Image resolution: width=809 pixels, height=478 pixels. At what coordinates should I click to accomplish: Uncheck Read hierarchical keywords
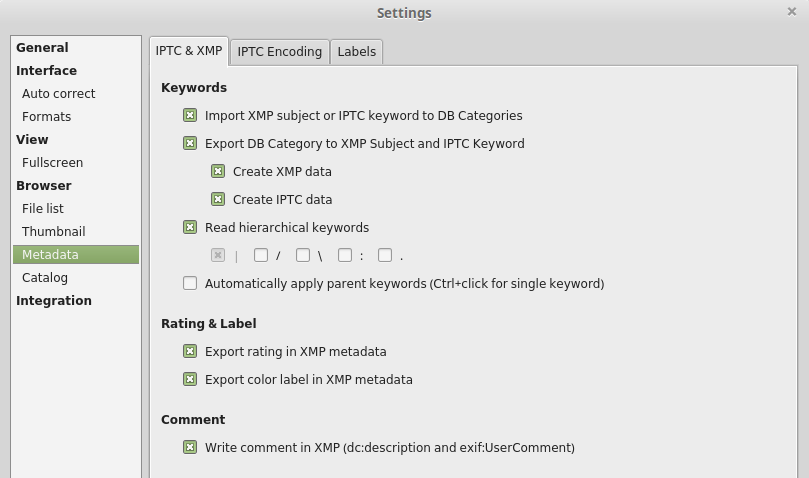tap(190, 228)
